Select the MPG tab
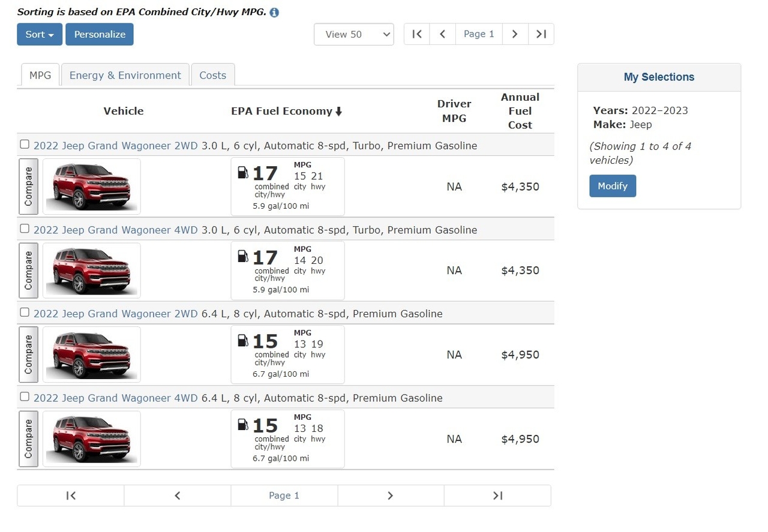Image resolution: width=768 pixels, height=532 pixels. [x=40, y=75]
